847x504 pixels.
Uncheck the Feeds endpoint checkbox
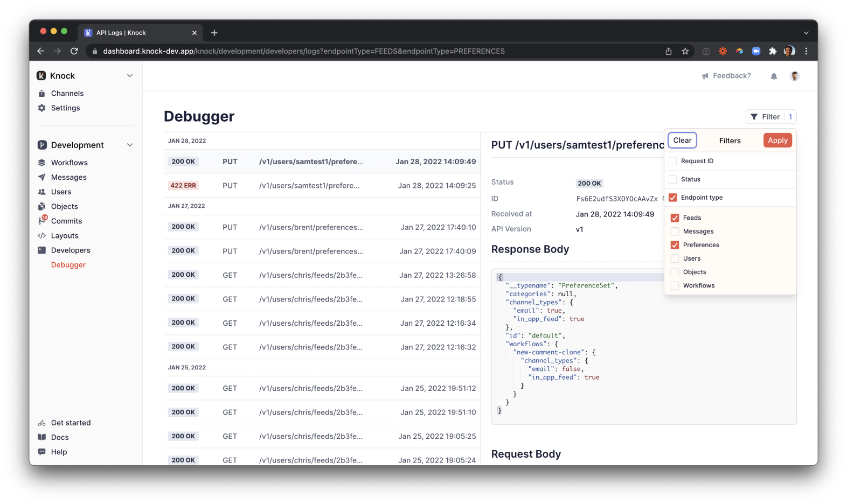point(675,218)
